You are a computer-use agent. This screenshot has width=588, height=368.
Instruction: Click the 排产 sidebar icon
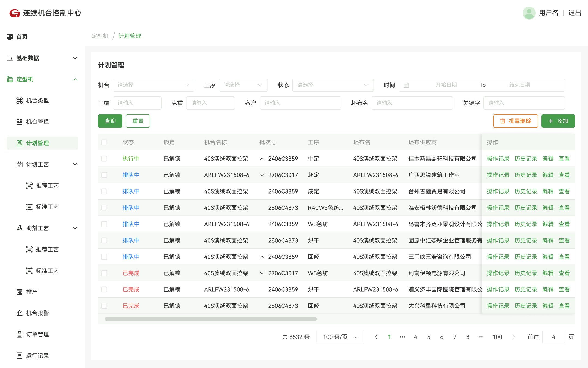pos(20,292)
